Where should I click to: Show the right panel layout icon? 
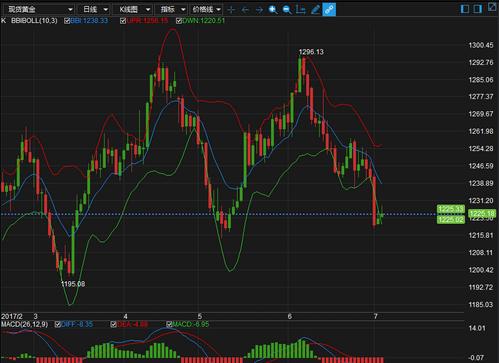pyautogui.click(x=478, y=9)
